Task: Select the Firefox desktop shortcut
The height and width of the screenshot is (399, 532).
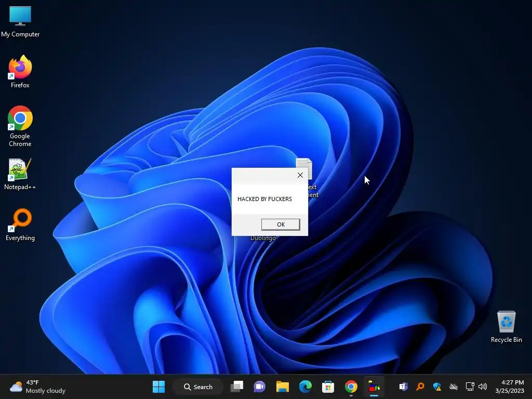Action: click(x=20, y=72)
